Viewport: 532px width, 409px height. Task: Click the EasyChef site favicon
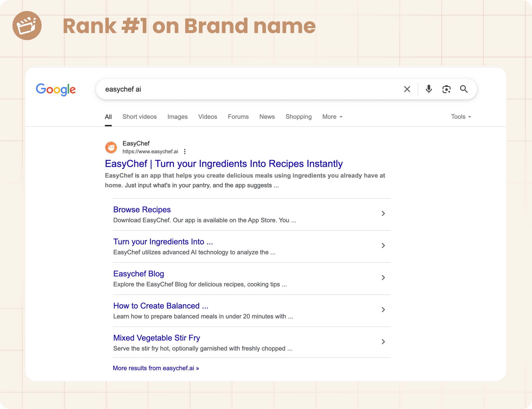coord(111,147)
